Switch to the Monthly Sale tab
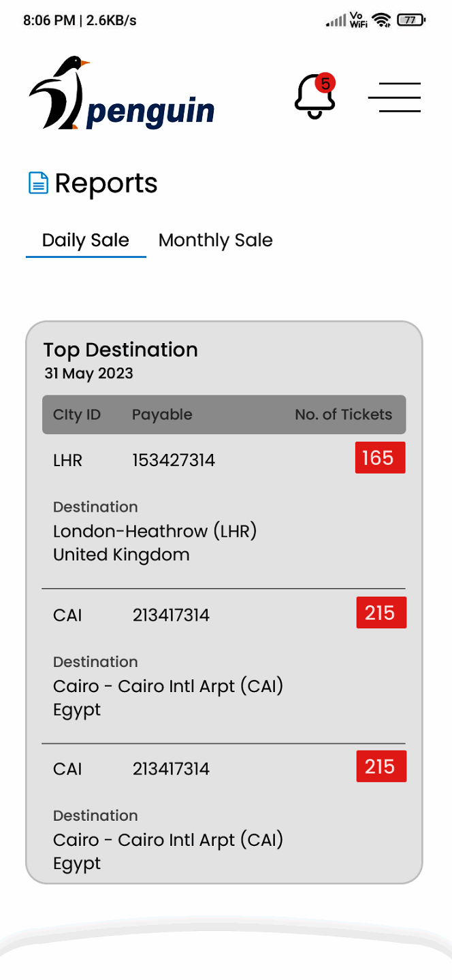Viewport: 452px width, 980px height. tap(215, 240)
